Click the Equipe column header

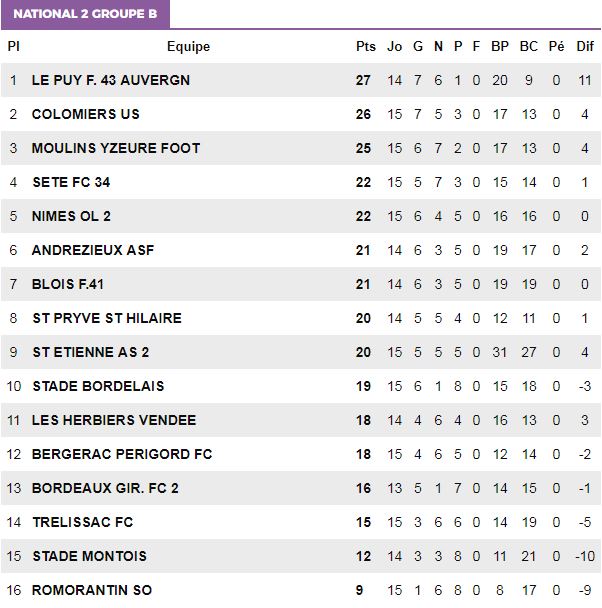188,47
